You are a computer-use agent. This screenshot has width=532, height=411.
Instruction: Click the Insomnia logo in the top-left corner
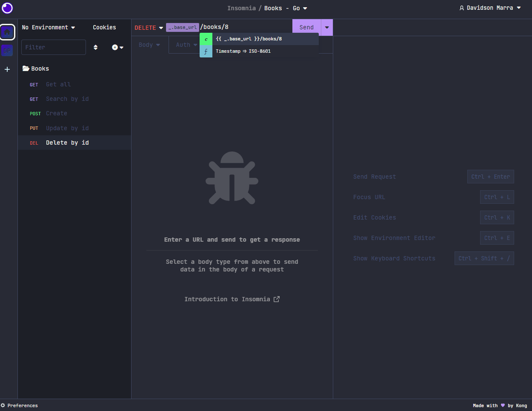(7, 8)
